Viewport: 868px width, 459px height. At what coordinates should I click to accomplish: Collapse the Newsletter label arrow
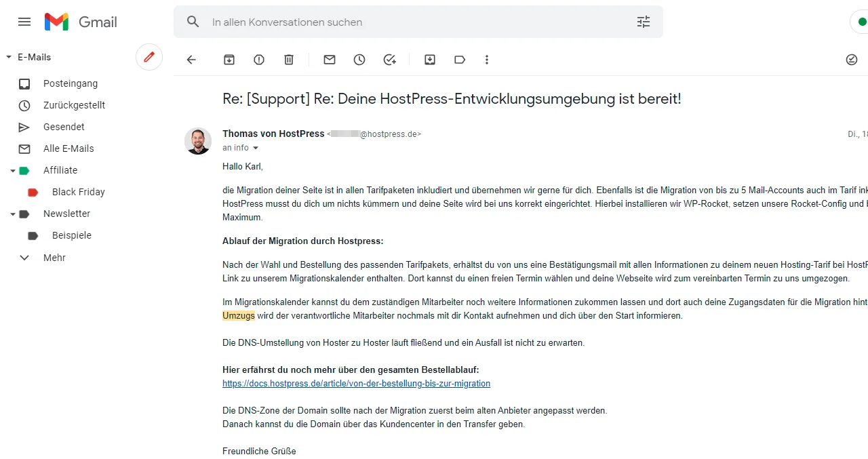12,214
